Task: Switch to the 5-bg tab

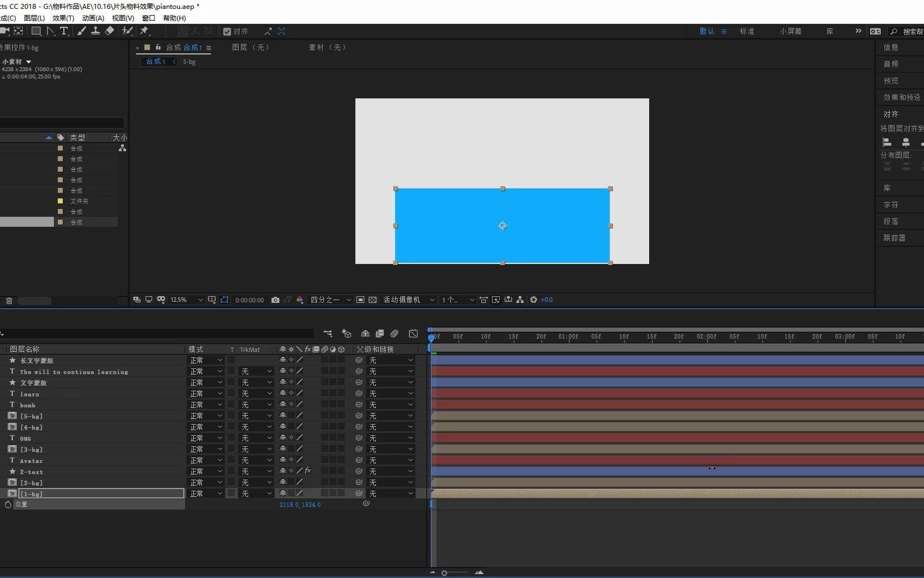Action: pos(189,62)
